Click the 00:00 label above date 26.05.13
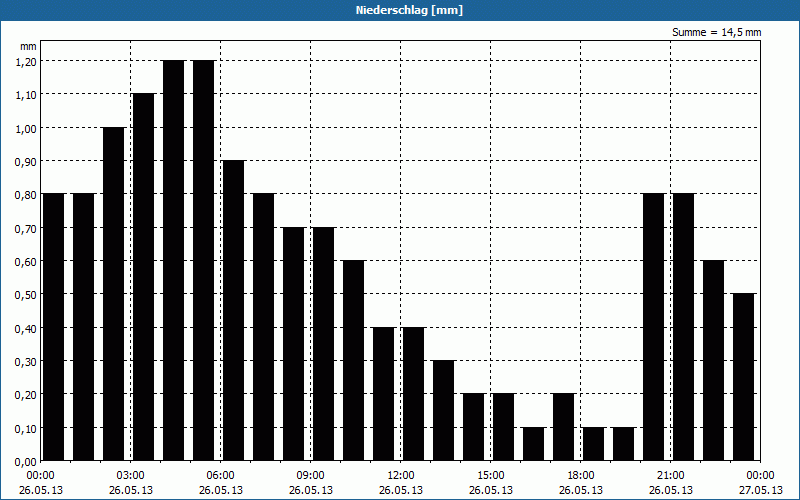The height and width of the screenshot is (500, 800). (x=40, y=476)
